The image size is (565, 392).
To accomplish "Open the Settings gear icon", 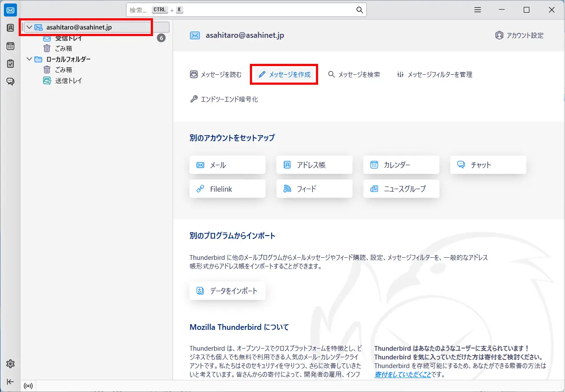I will click(x=10, y=364).
